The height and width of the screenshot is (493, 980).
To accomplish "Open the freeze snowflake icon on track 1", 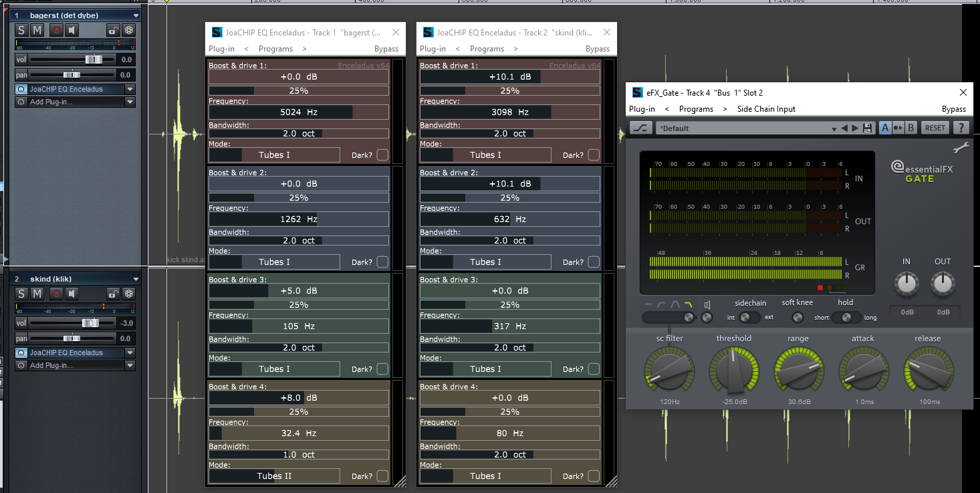I will [128, 30].
